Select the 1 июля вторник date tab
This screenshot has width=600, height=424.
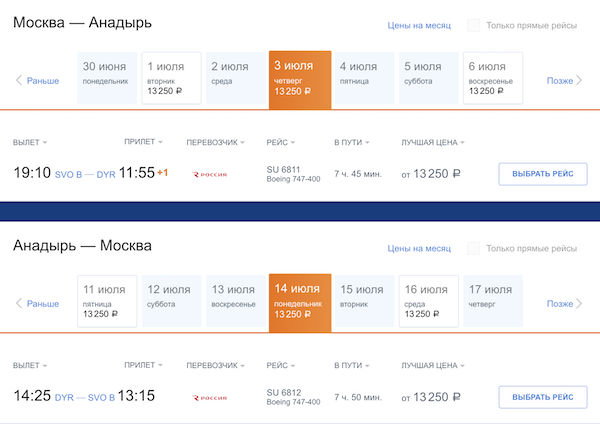171,78
